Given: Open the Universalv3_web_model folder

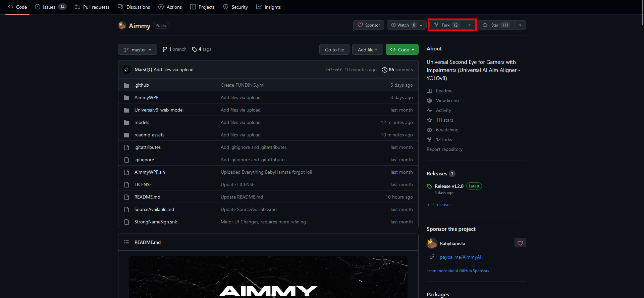Looking at the screenshot, I should point(159,110).
